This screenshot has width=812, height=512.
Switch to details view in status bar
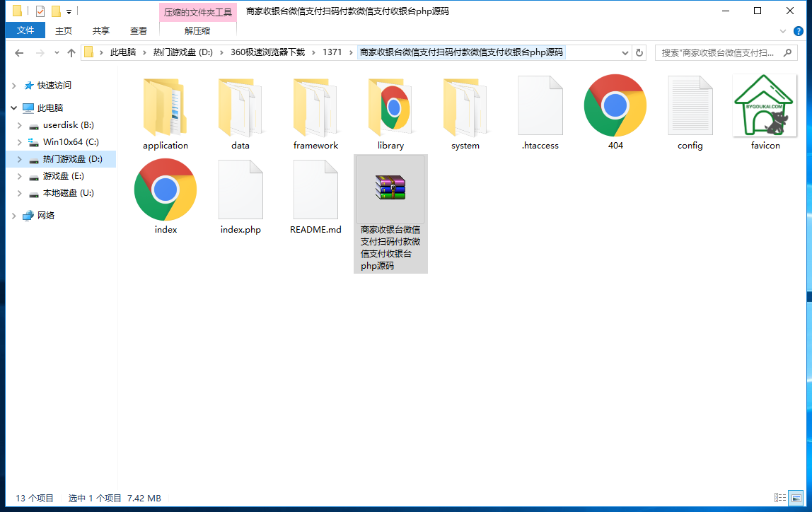(780, 498)
